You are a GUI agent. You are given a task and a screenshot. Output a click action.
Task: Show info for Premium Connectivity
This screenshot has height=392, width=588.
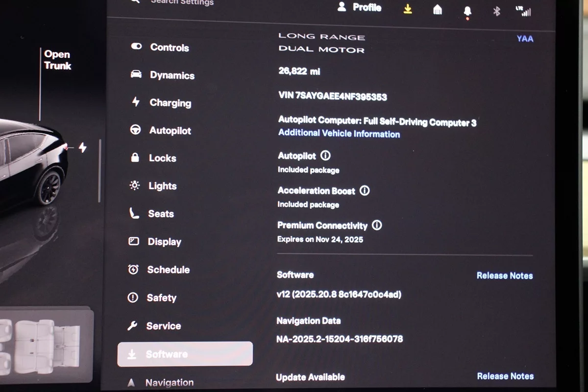tap(377, 225)
